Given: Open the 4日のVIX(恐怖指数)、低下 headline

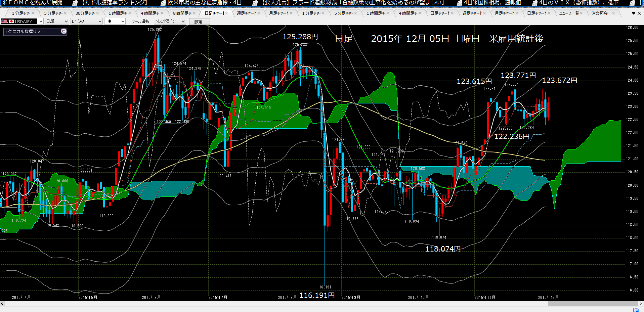Looking at the screenshot, I should [x=579, y=3].
